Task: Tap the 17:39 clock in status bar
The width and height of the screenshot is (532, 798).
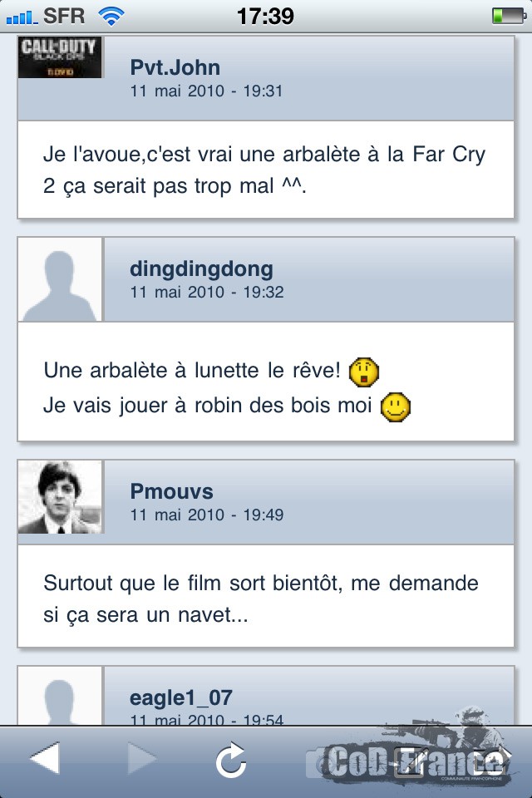Action: click(265, 17)
